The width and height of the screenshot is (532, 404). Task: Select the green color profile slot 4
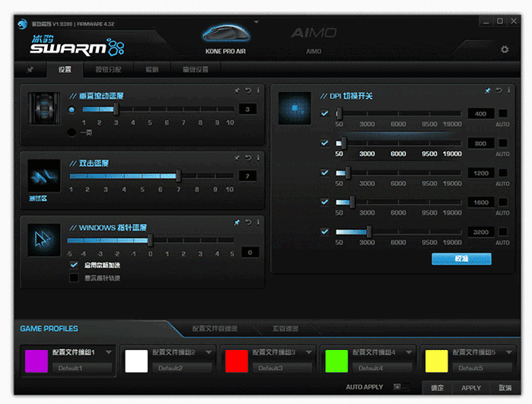(334, 360)
